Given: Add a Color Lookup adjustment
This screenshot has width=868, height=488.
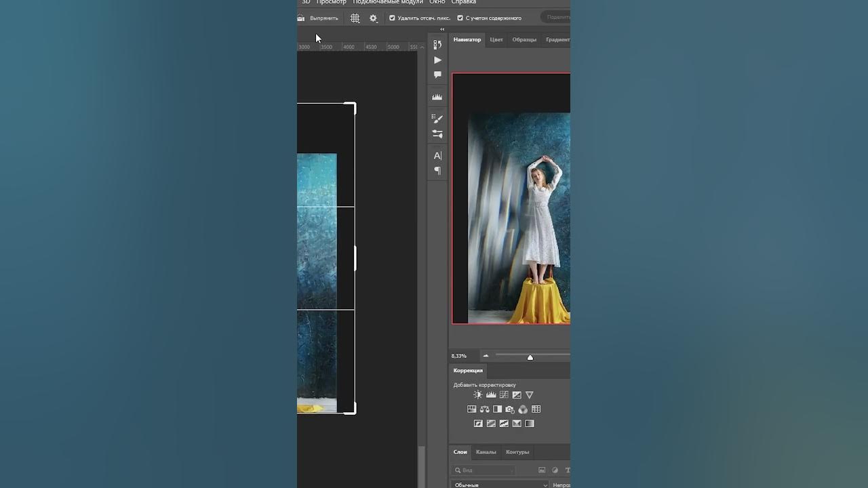Looking at the screenshot, I should [x=536, y=409].
